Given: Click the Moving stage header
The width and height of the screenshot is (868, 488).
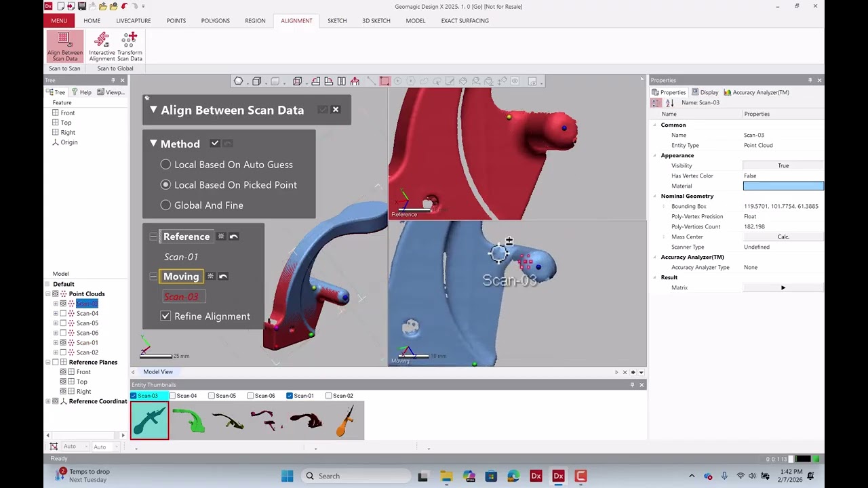Looking at the screenshot, I should (181, 277).
